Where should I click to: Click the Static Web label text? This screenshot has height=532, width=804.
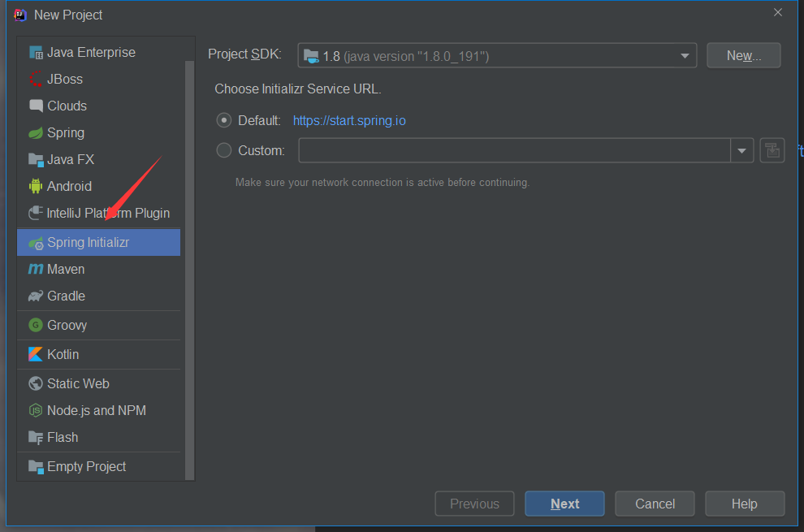(x=78, y=383)
